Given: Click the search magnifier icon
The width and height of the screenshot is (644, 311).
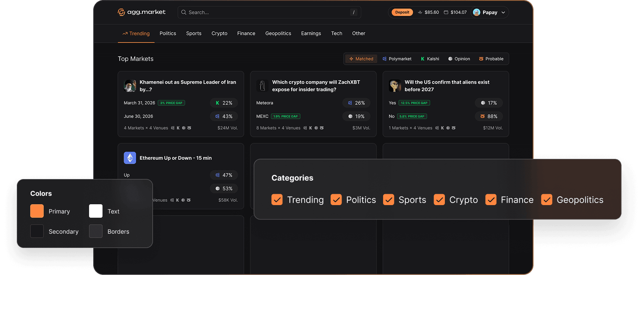Looking at the screenshot, I should tap(184, 12).
